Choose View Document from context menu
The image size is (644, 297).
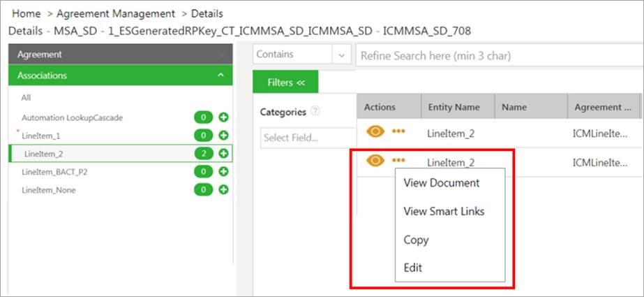[442, 183]
